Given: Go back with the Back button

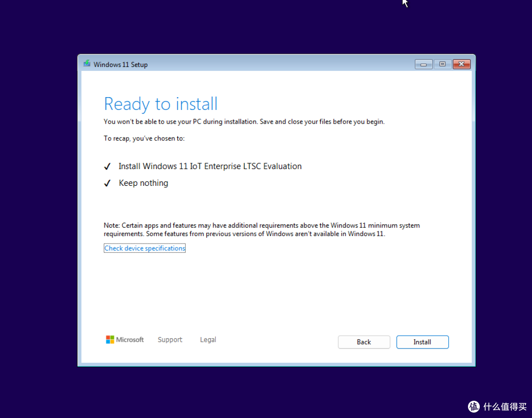Looking at the screenshot, I should tap(364, 342).
